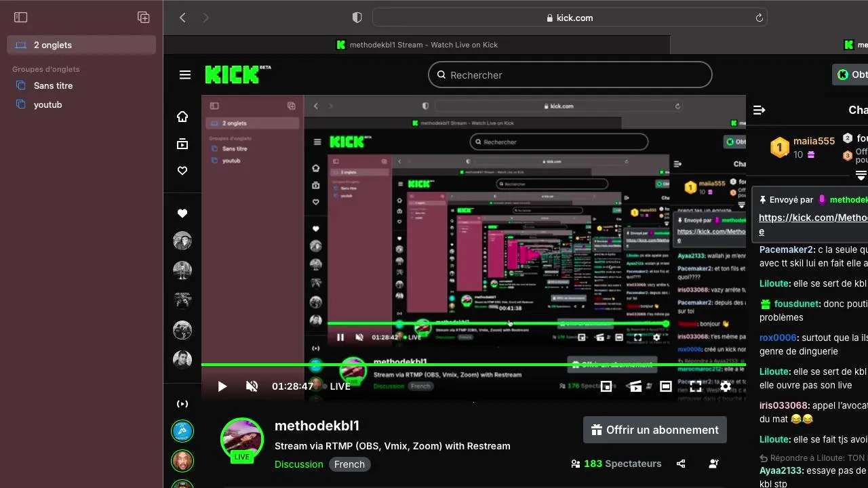Image resolution: width=868 pixels, height=488 pixels.
Task: Open maiia555's leaderboard profile
Action: 814,141
